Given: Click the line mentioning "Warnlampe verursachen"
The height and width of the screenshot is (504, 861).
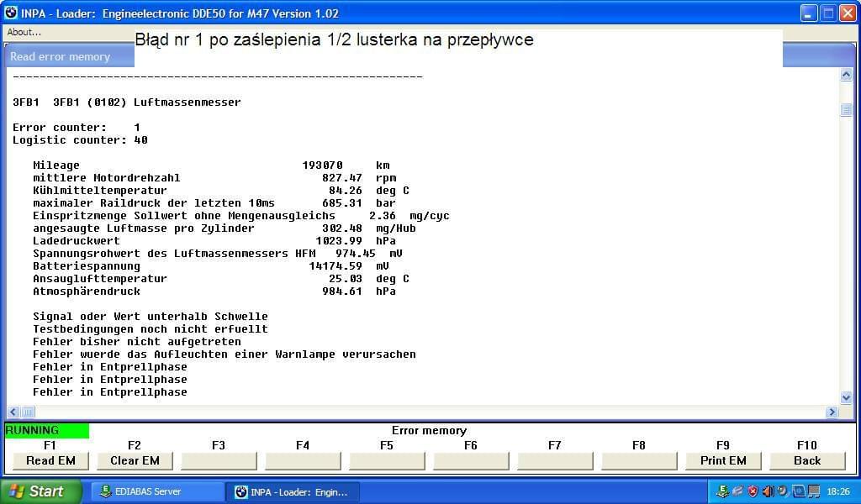Looking at the screenshot, I should (x=224, y=354).
